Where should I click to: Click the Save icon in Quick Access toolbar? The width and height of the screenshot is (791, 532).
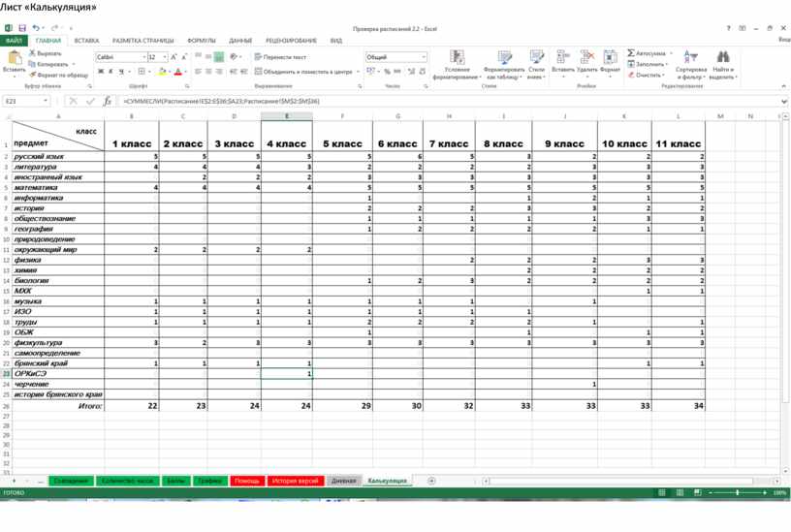(22, 28)
